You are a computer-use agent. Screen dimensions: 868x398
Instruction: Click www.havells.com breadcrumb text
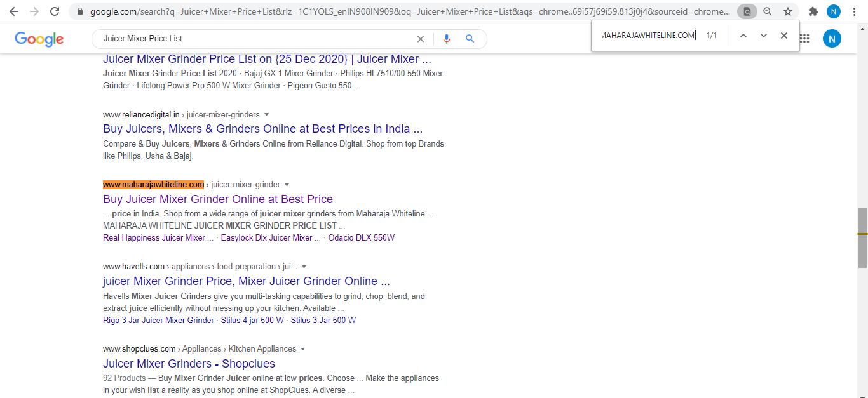[x=133, y=267]
